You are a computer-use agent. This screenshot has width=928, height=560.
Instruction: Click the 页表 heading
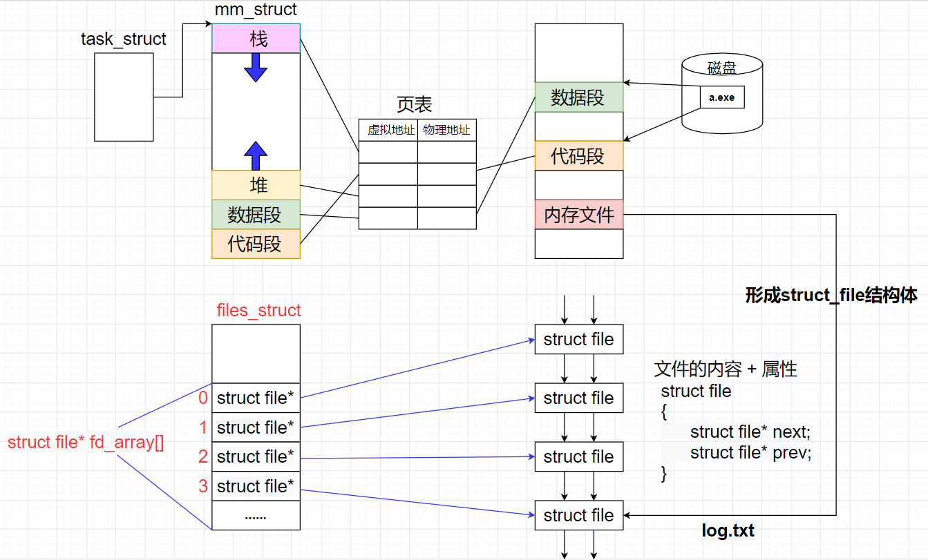(x=414, y=104)
